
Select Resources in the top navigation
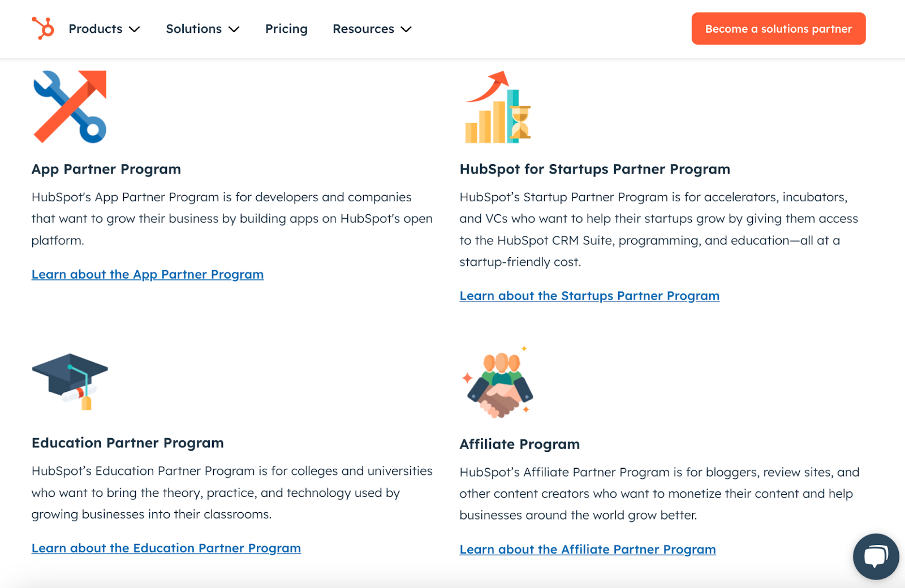363,28
